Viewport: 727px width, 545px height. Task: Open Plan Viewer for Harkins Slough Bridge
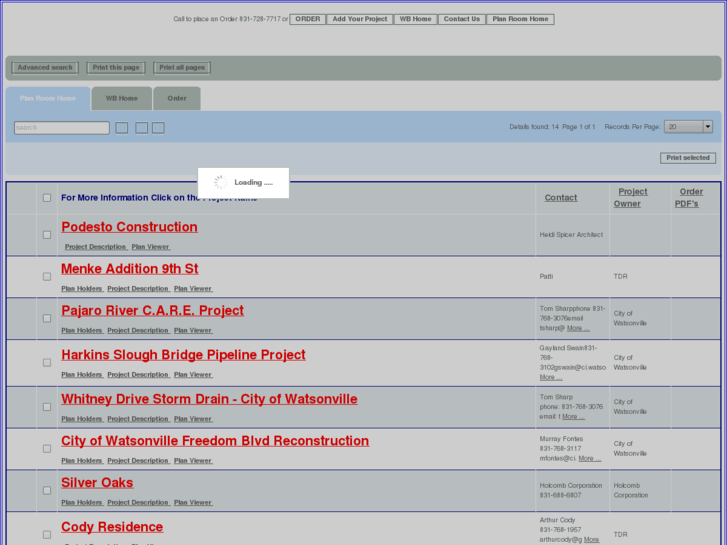point(193,374)
